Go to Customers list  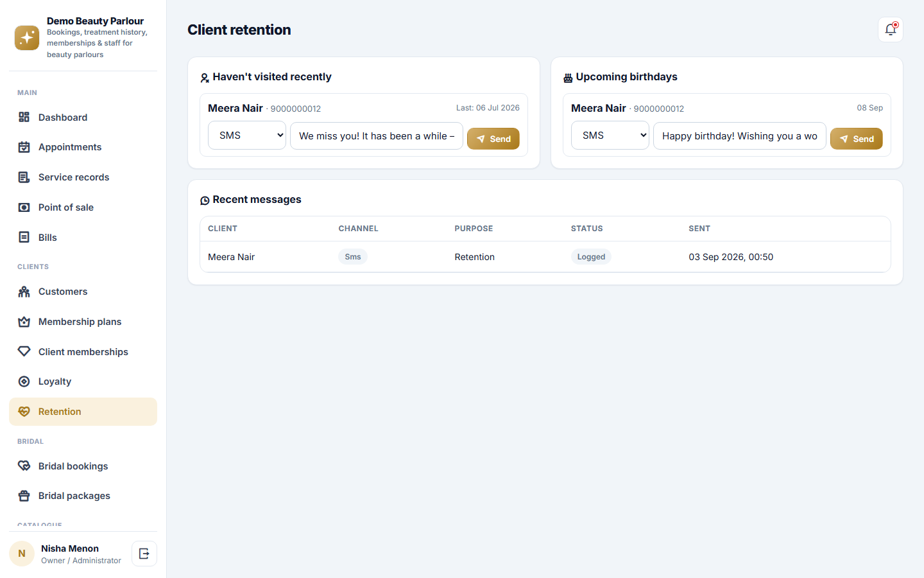point(83,292)
